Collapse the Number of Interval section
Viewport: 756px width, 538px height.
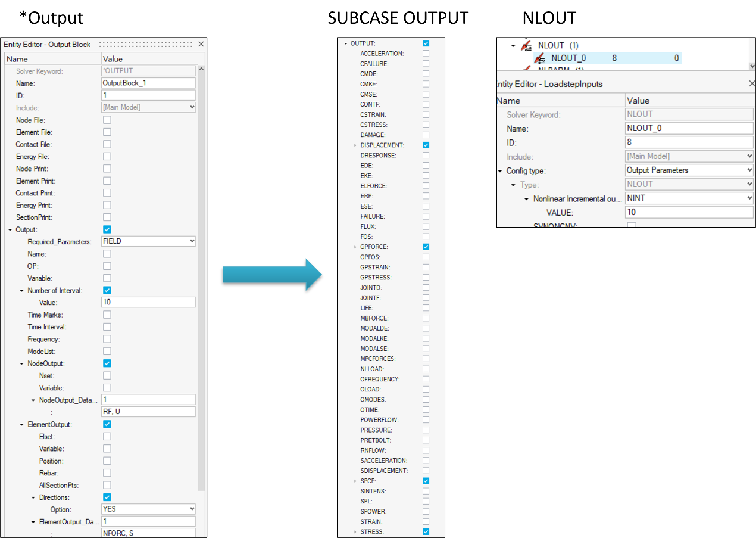click(x=22, y=291)
